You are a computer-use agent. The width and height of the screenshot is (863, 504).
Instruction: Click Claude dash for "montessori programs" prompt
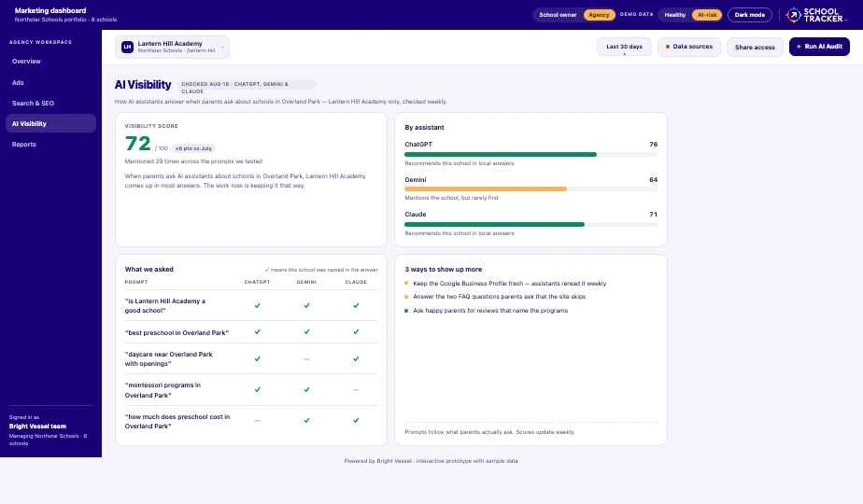pos(356,389)
